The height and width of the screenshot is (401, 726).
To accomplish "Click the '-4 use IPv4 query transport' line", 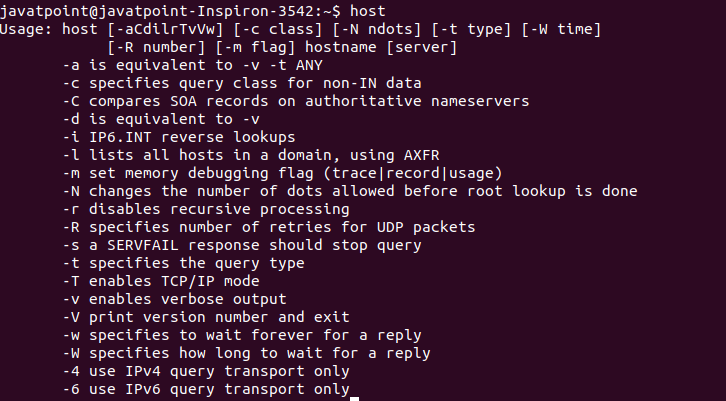I will pyautogui.click(x=206, y=371).
